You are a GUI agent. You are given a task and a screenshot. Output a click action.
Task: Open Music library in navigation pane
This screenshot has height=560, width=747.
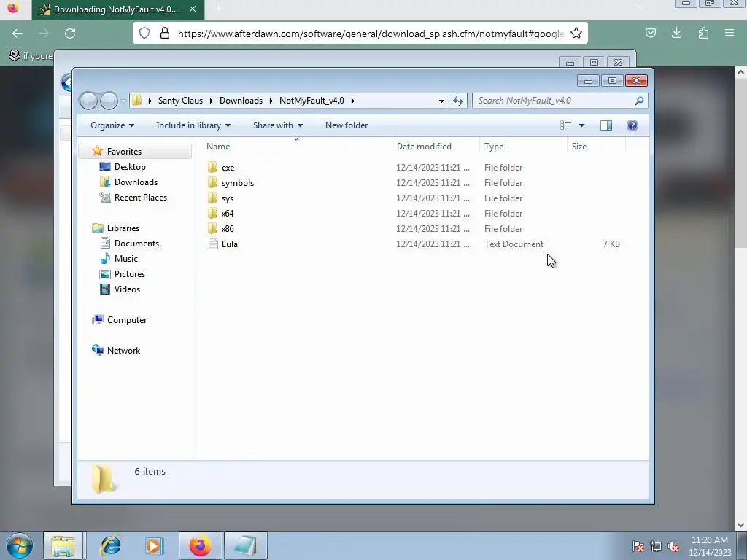[x=125, y=259]
